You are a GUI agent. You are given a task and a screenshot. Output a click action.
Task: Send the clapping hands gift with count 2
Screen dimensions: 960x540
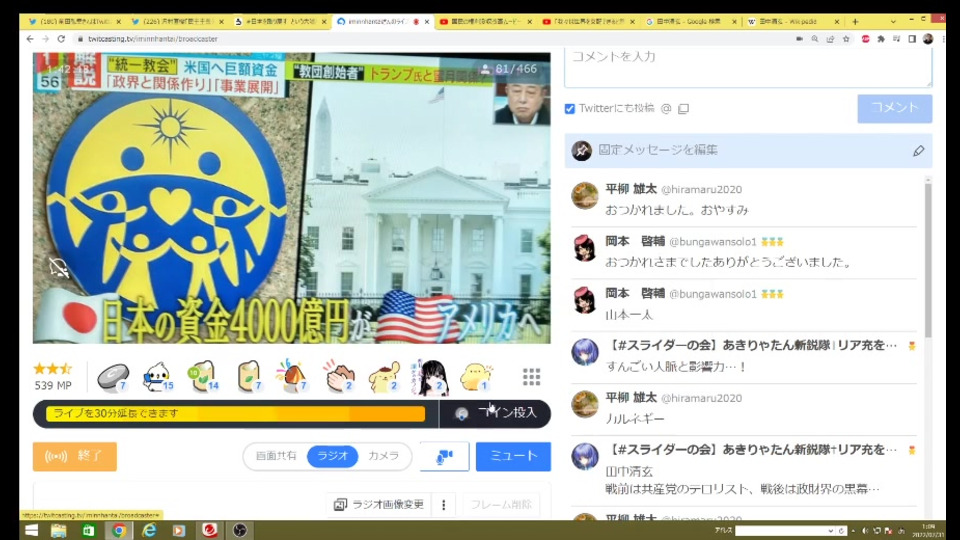(340, 377)
